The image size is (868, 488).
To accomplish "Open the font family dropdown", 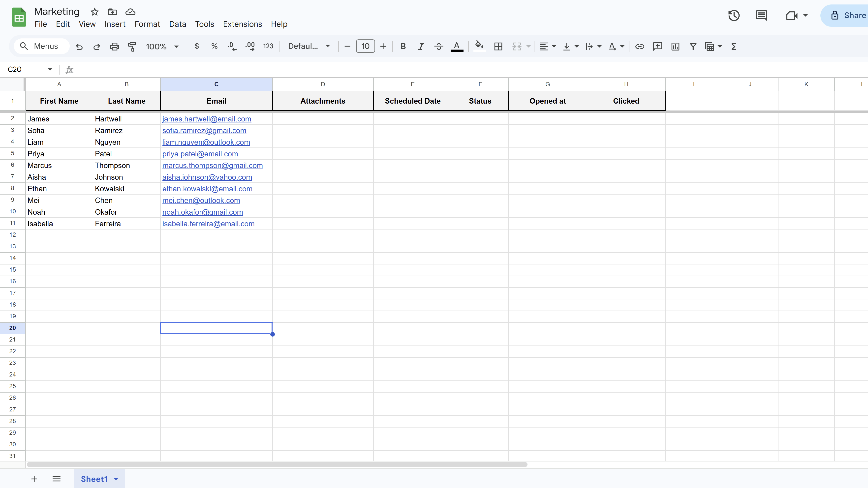I will 309,46.
